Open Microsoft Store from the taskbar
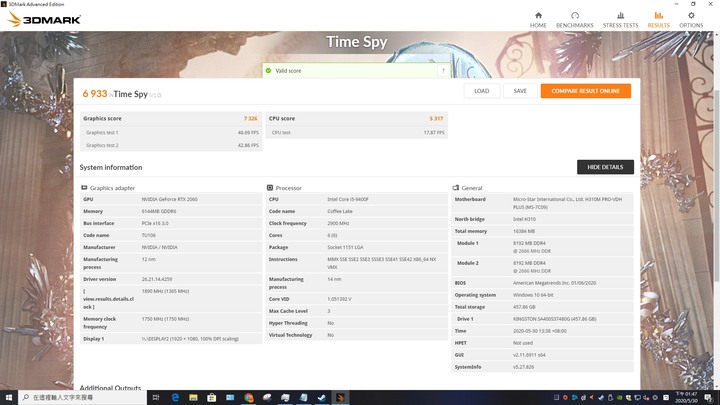The image size is (720, 405). pyautogui.click(x=212, y=398)
